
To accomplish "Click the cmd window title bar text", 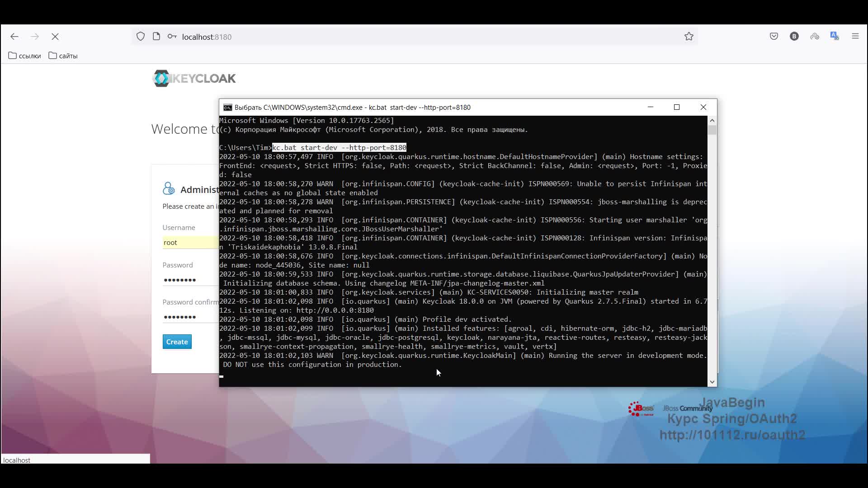I will click(353, 108).
